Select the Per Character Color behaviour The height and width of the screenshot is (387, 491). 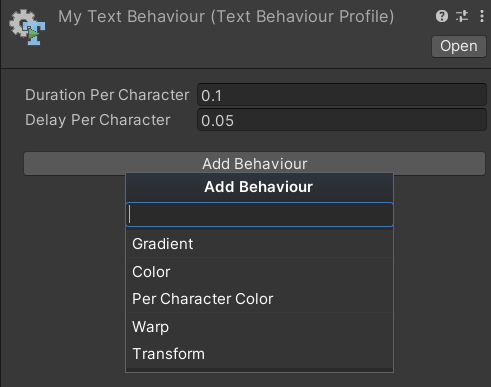pos(259,299)
